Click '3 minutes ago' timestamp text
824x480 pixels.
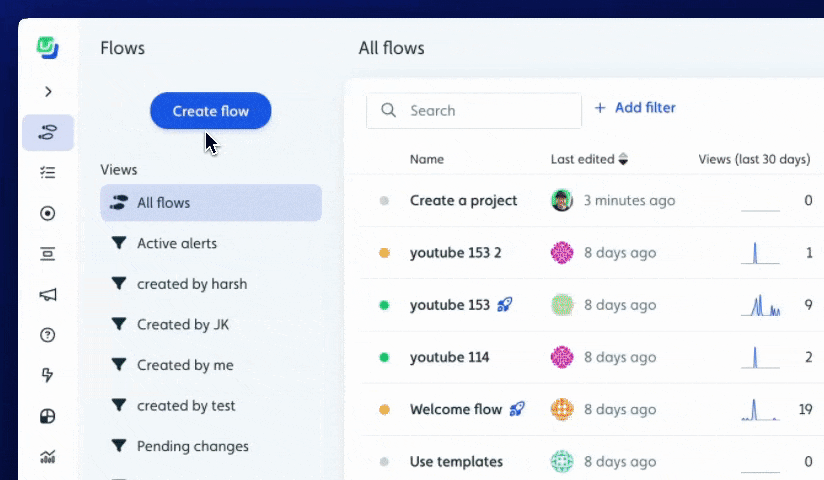click(629, 200)
